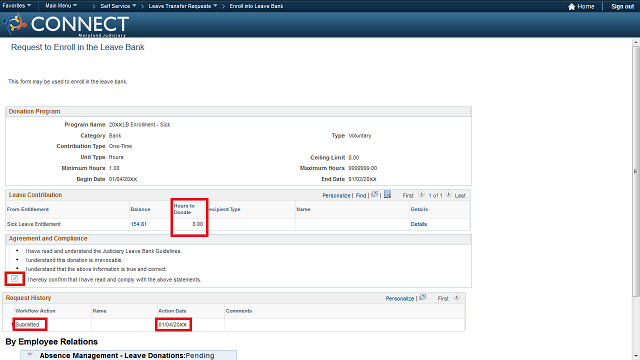Click the Name column header in Leave Contribution

(x=303, y=209)
